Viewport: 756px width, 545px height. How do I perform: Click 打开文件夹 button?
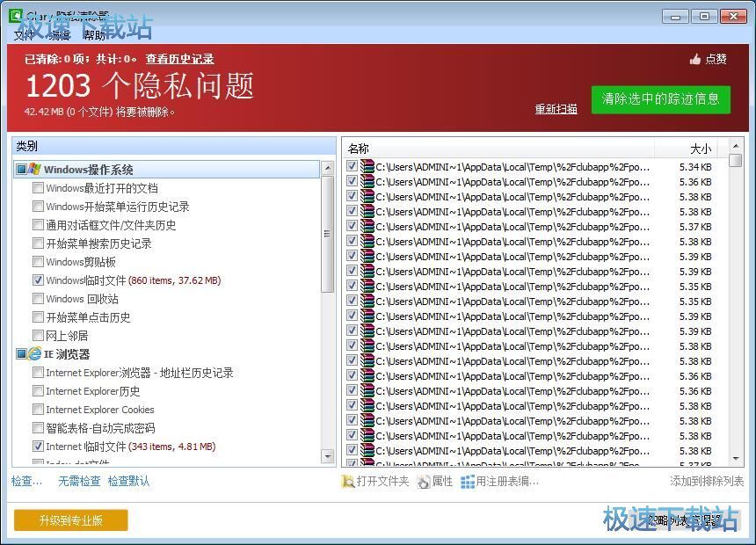(x=375, y=482)
